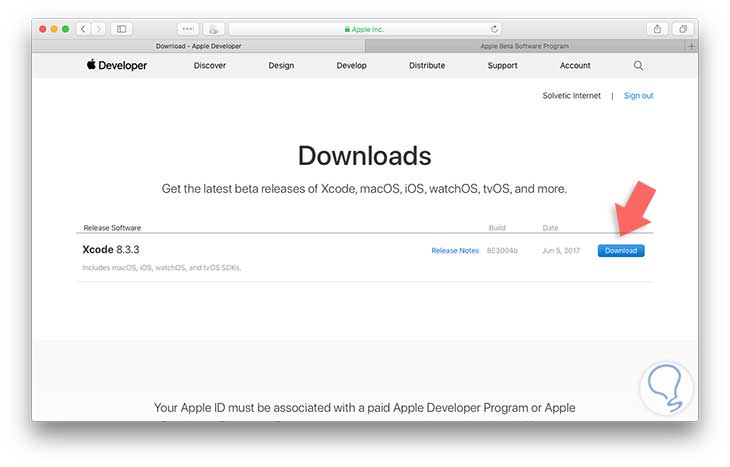Click the Apple Developer logo
The image size is (730, 467).
[x=116, y=65]
